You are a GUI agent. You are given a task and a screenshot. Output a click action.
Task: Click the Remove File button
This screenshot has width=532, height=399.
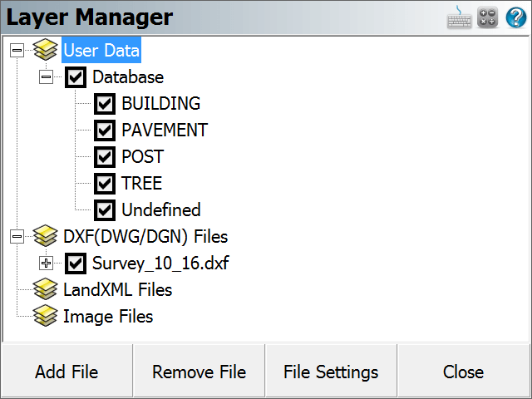199,372
